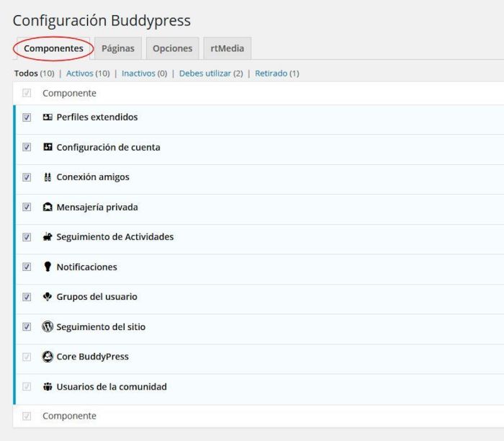Show Debes utilizar components

204,73
